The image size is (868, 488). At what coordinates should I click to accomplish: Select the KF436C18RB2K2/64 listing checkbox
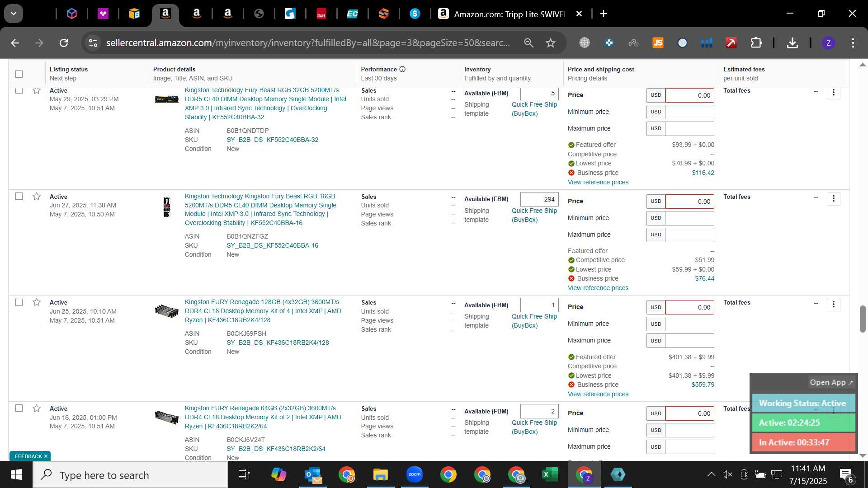(x=19, y=408)
